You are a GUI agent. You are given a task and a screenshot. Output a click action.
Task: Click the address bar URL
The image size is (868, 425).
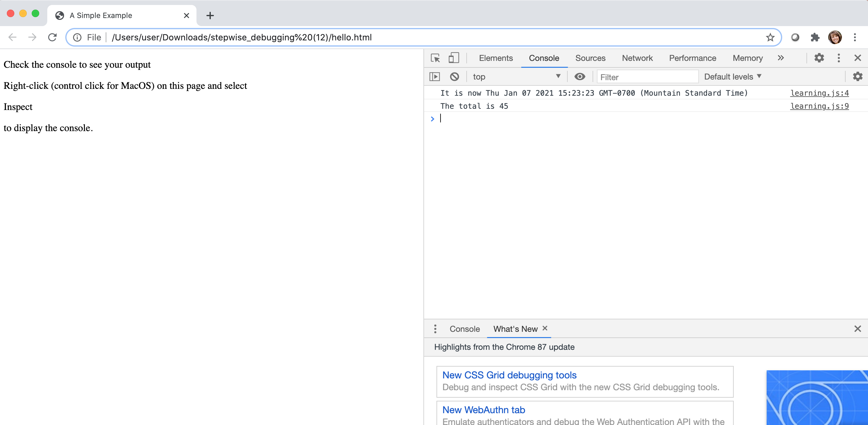tap(241, 37)
